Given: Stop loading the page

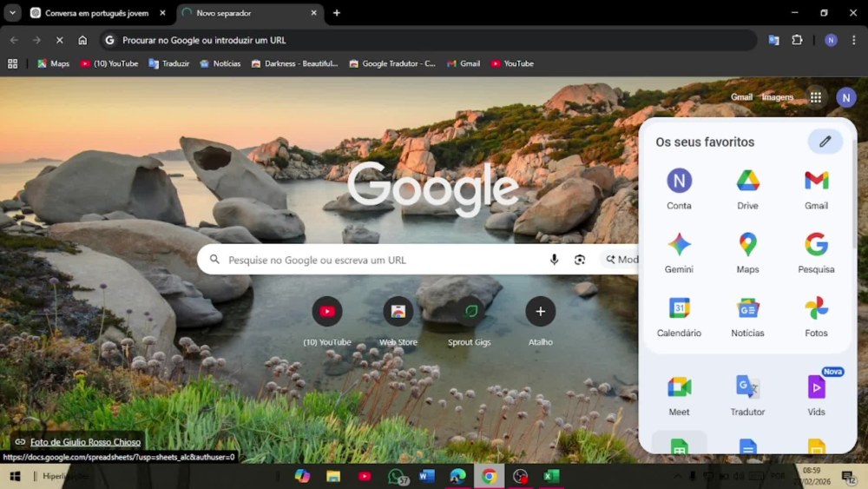Looking at the screenshot, I should (60, 40).
